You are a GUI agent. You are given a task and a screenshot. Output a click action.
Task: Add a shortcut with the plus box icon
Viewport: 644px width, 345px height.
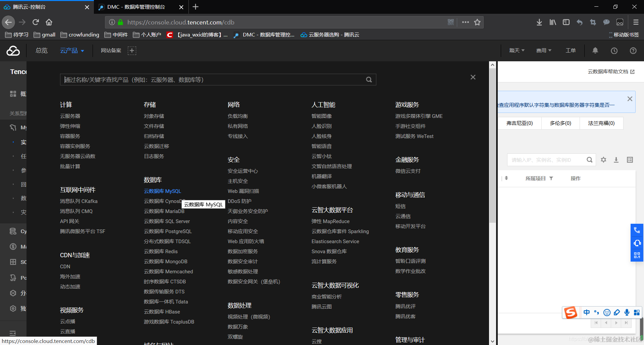coord(132,51)
